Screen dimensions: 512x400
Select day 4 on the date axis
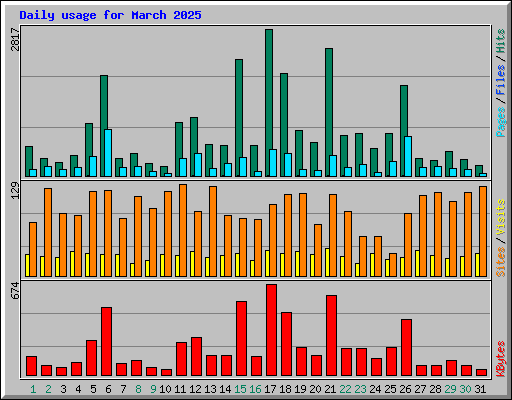pyautogui.click(x=78, y=389)
